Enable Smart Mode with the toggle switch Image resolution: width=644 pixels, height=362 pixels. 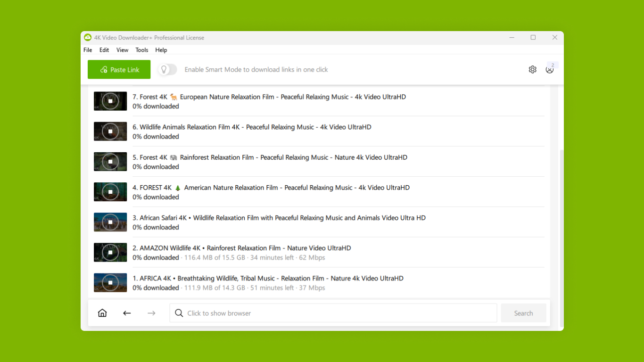pyautogui.click(x=167, y=69)
